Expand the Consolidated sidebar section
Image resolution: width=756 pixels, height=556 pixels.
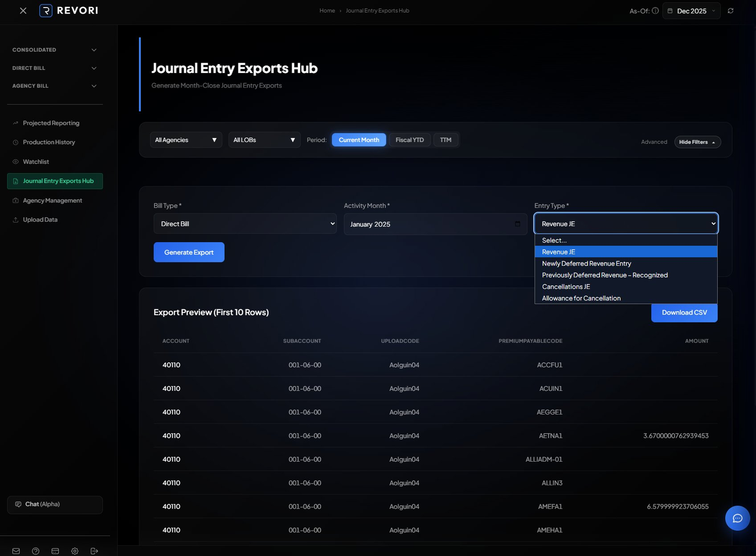pos(55,50)
